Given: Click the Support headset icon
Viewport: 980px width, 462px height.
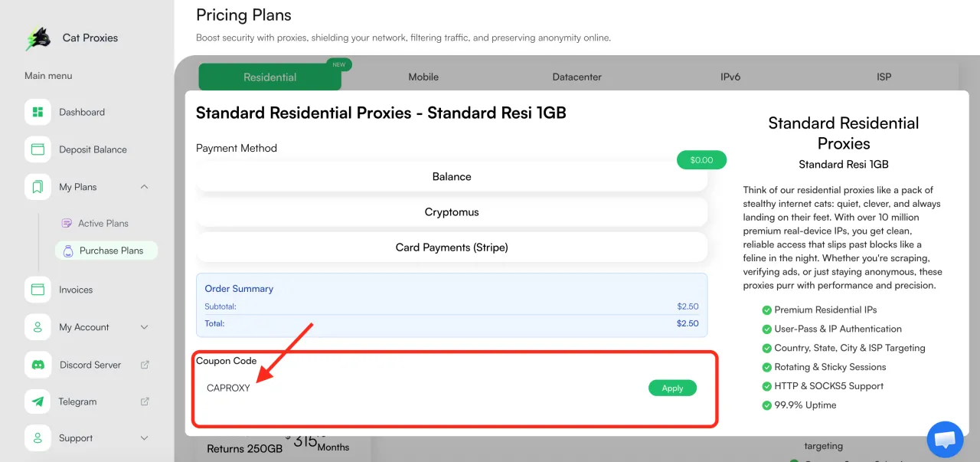Looking at the screenshot, I should [x=38, y=438].
